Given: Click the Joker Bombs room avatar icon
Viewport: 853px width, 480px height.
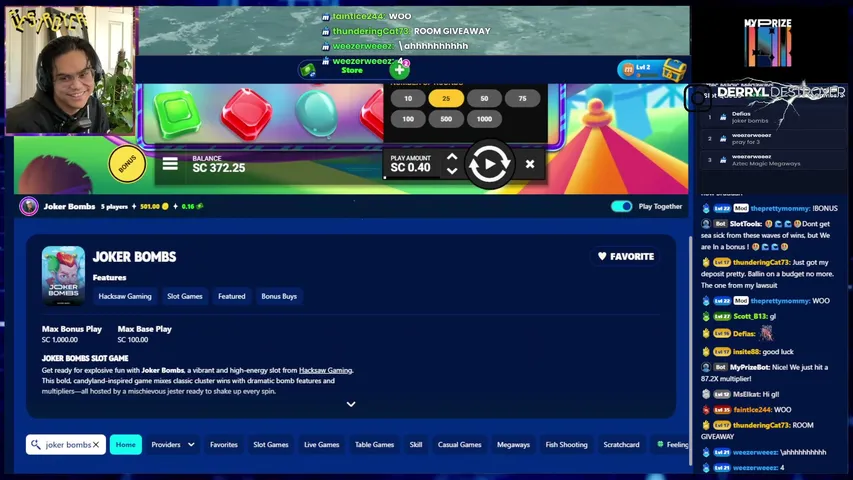Looking at the screenshot, I should tap(29, 206).
